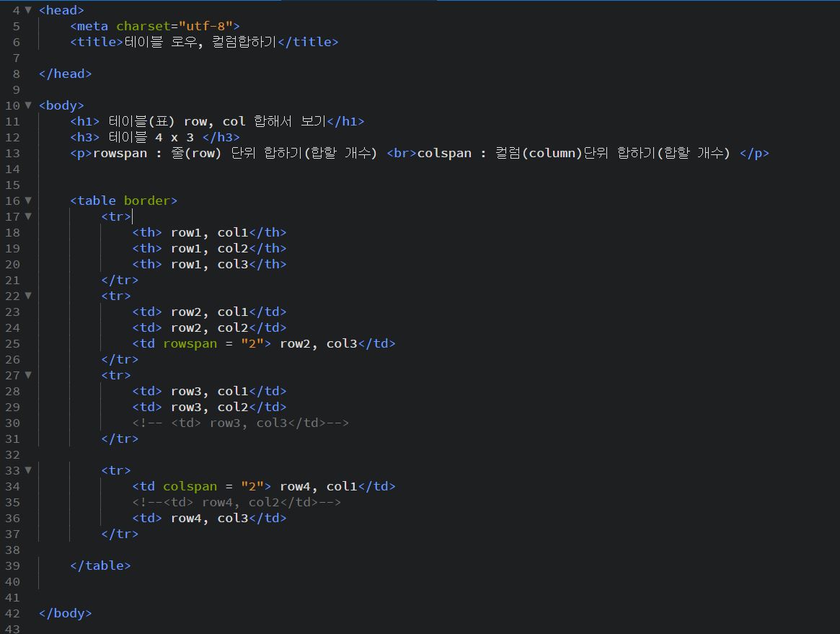The image size is (840, 634).
Task: Click text "row4, col3" on line 36
Action: [210, 519]
